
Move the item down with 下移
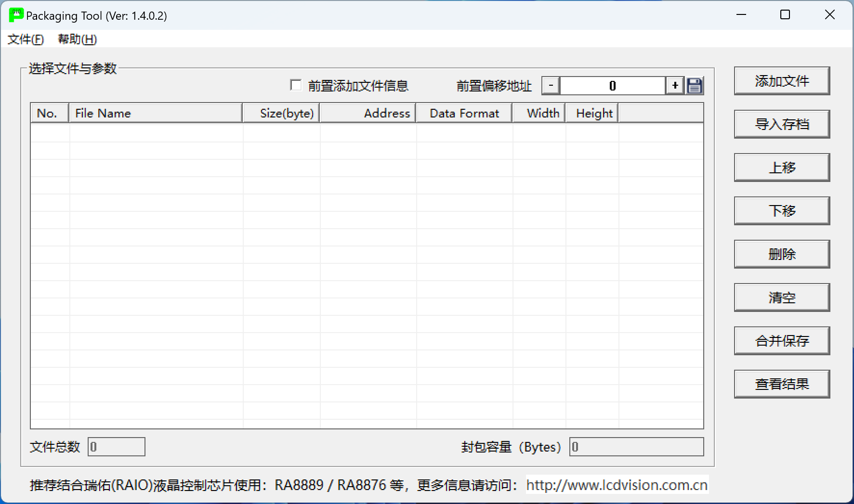(x=781, y=211)
